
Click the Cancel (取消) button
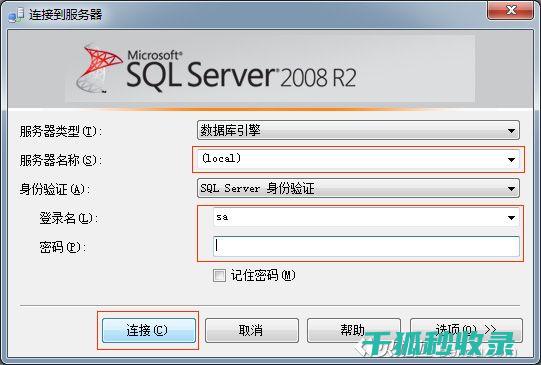tap(252, 330)
